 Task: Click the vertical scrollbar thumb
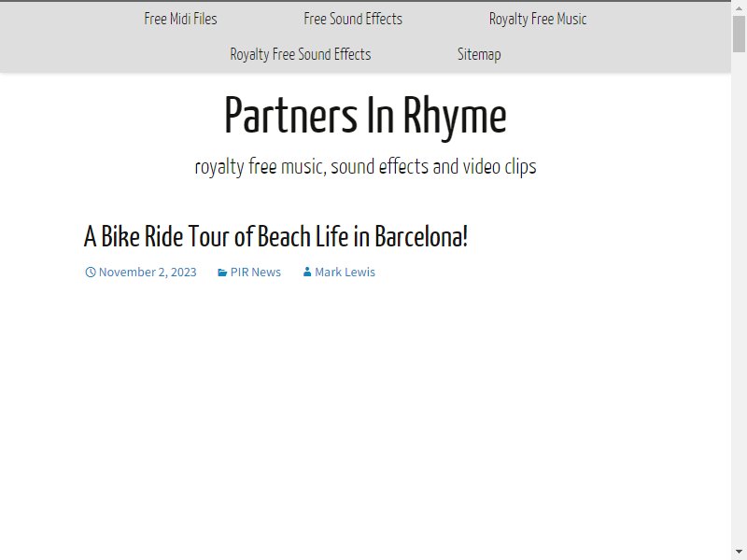[x=739, y=34]
